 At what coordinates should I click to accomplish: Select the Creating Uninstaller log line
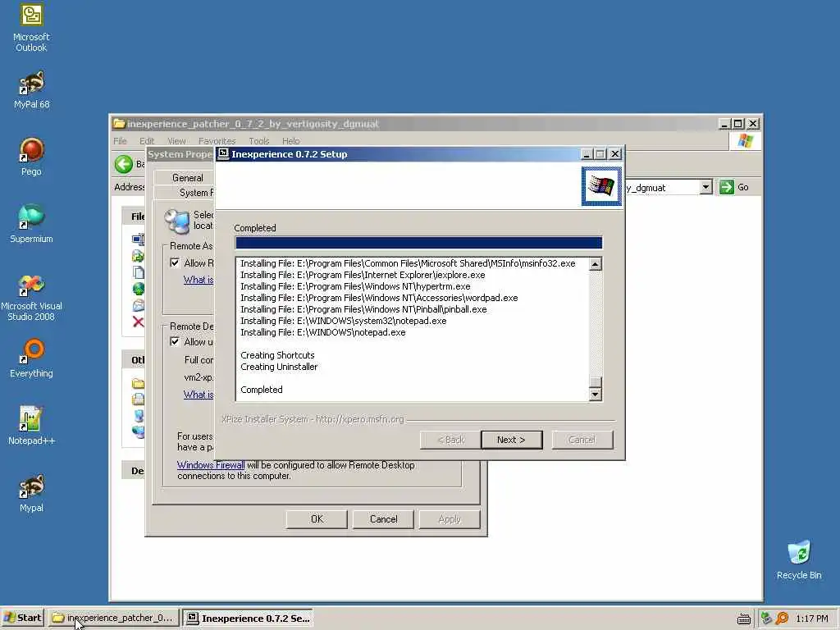point(279,367)
